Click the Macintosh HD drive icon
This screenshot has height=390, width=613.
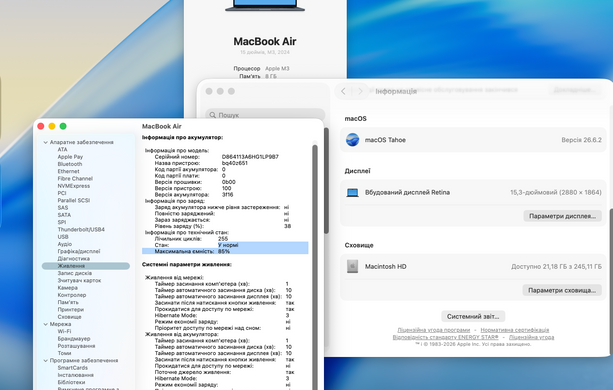point(352,267)
